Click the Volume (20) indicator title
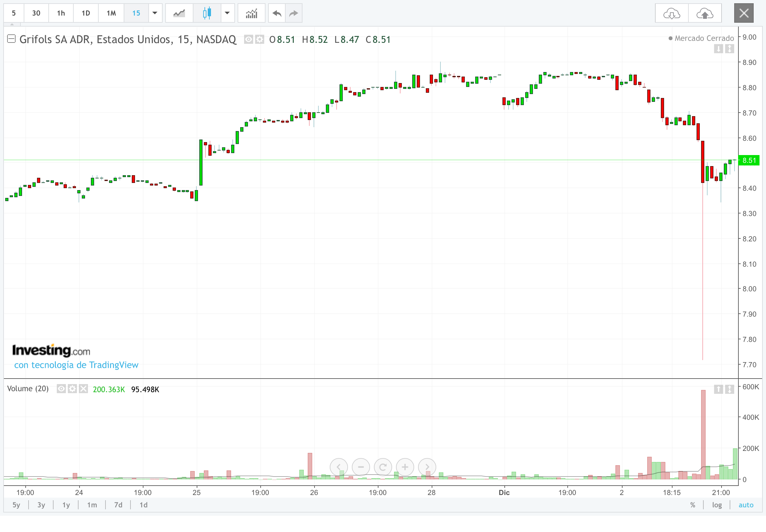The image size is (766, 532). tap(28, 389)
